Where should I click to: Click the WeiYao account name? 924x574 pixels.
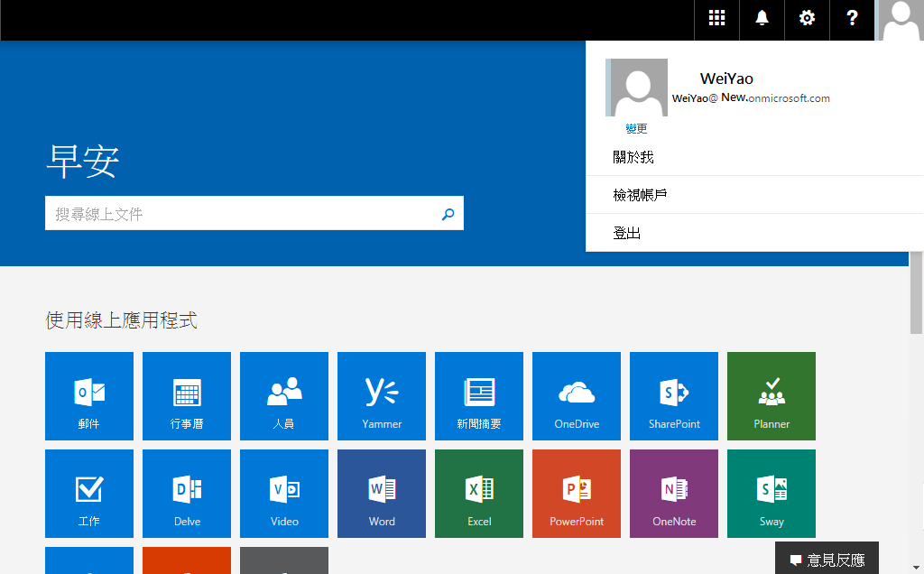tap(726, 79)
